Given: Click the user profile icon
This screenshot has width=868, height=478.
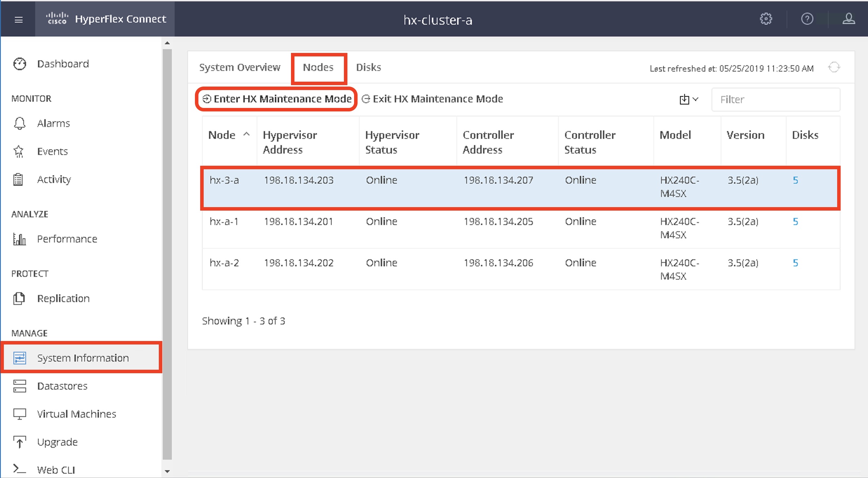Looking at the screenshot, I should pos(848,19).
